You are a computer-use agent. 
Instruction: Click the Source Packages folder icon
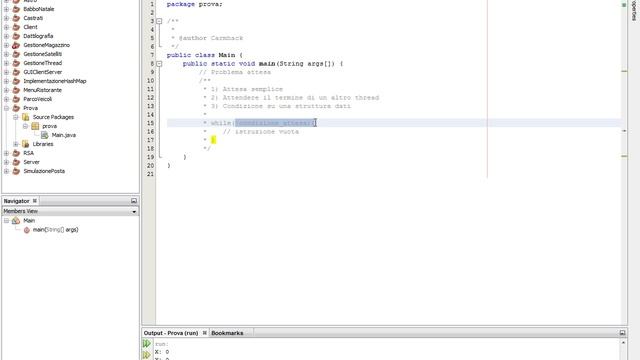tap(25, 117)
